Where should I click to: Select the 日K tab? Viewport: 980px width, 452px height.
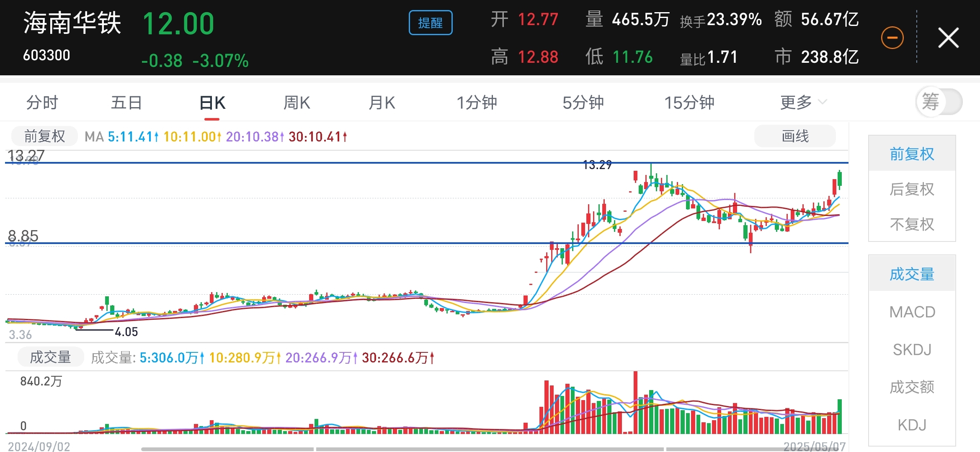click(212, 103)
